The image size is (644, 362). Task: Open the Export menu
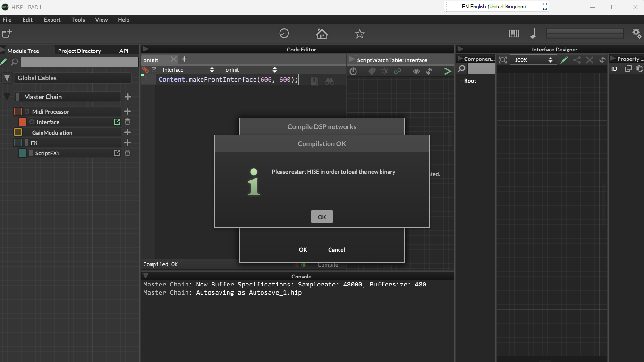click(x=52, y=20)
